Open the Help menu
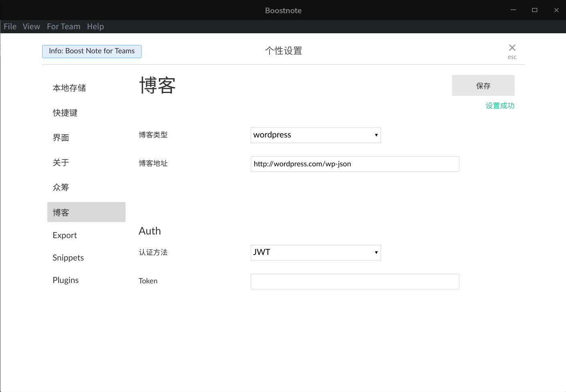This screenshot has width=566, height=392. 95,26
